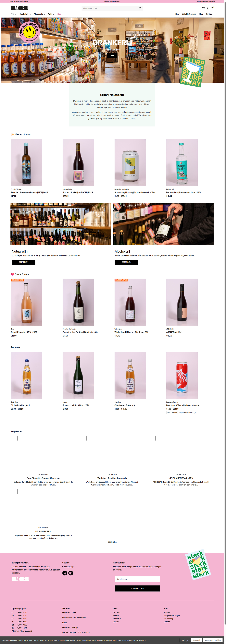226x644 pixels.
Task: Select the 24-pack variant for Fountain of Youth
Action: [x=187, y=412]
